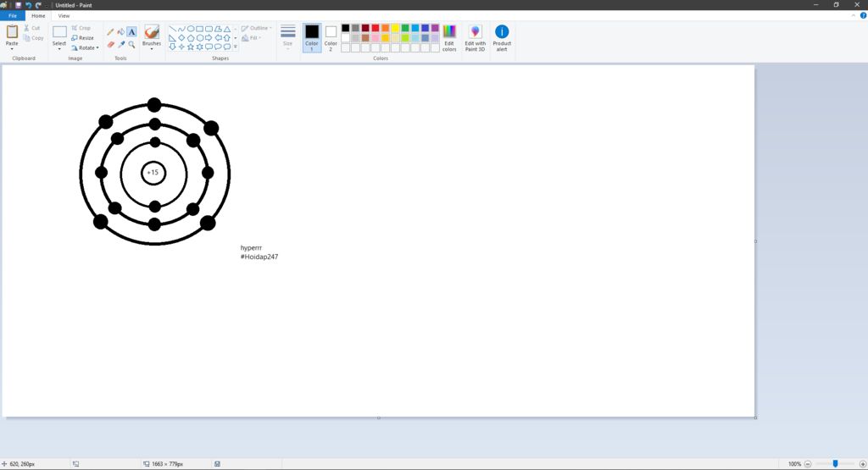Select Color 1 foreground box
Image resolution: width=868 pixels, height=470 pixels.
click(x=312, y=37)
